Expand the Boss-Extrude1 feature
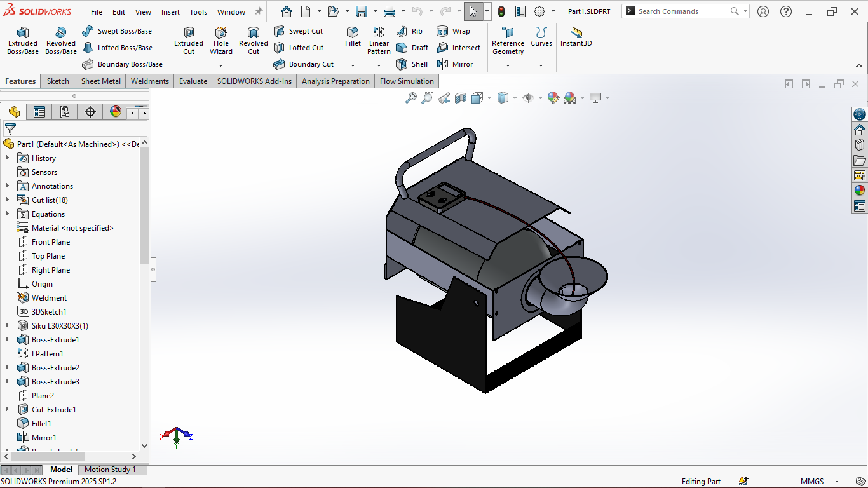 [8, 339]
